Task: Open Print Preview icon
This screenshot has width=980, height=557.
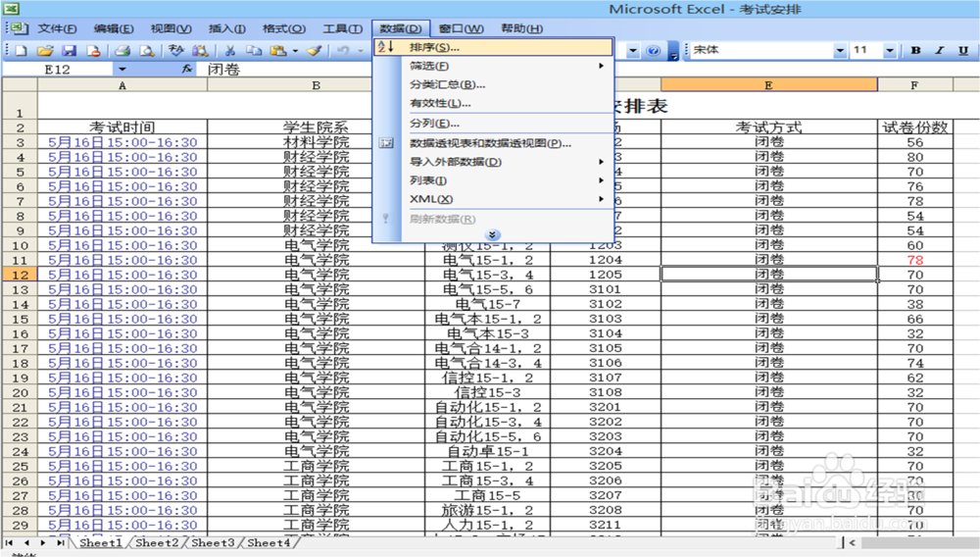Action: tap(147, 51)
